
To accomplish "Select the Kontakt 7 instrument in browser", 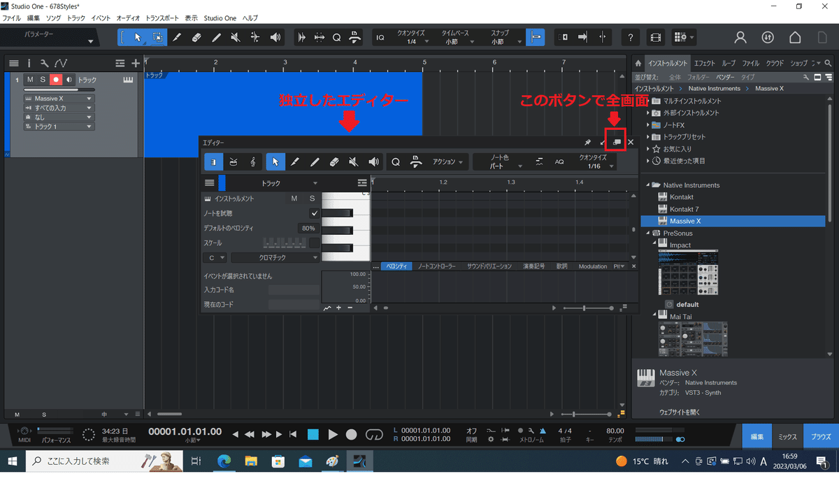I will (684, 209).
